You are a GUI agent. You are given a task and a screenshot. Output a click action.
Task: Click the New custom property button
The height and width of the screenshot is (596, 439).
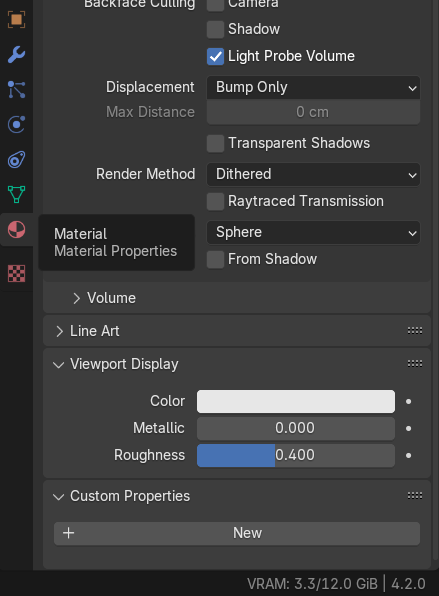237,533
